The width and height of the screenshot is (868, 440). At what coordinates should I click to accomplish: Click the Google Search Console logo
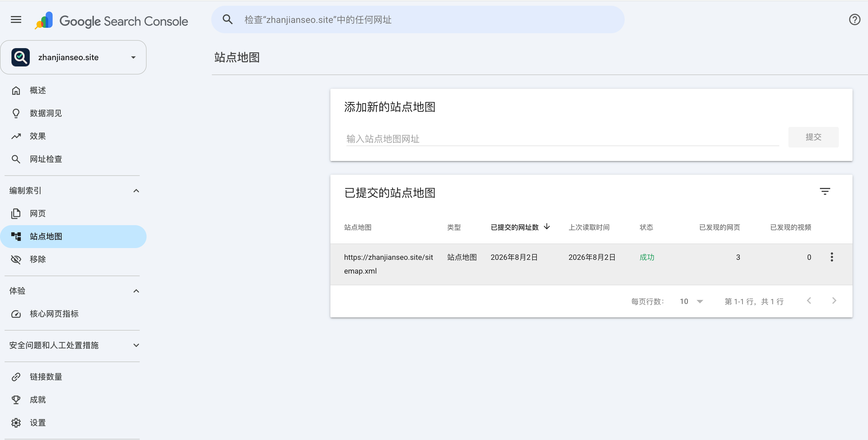[112, 21]
